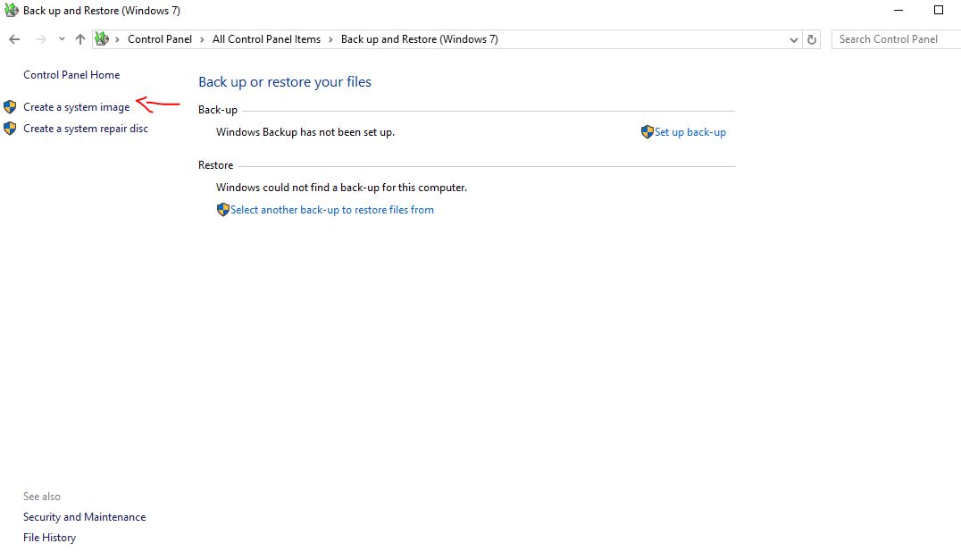The width and height of the screenshot is (961, 560).
Task: Click the shield icon beside Set up back-up
Action: (648, 131)
